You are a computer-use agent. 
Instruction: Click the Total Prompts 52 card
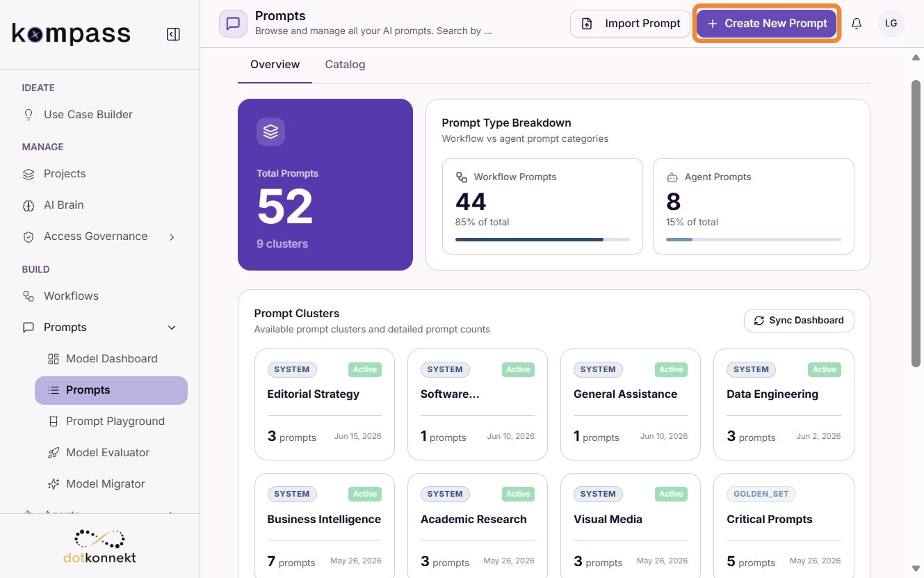coord(325,184)
